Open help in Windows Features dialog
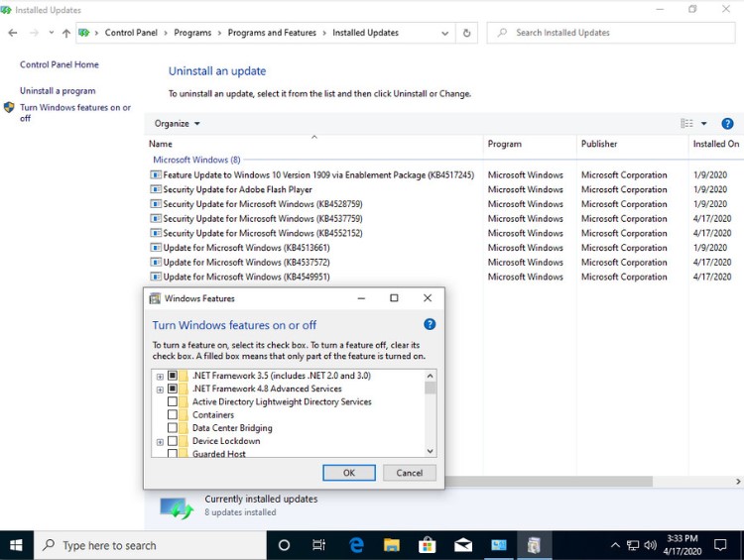Viewport: 744px width, 560px height. [430, 325]
